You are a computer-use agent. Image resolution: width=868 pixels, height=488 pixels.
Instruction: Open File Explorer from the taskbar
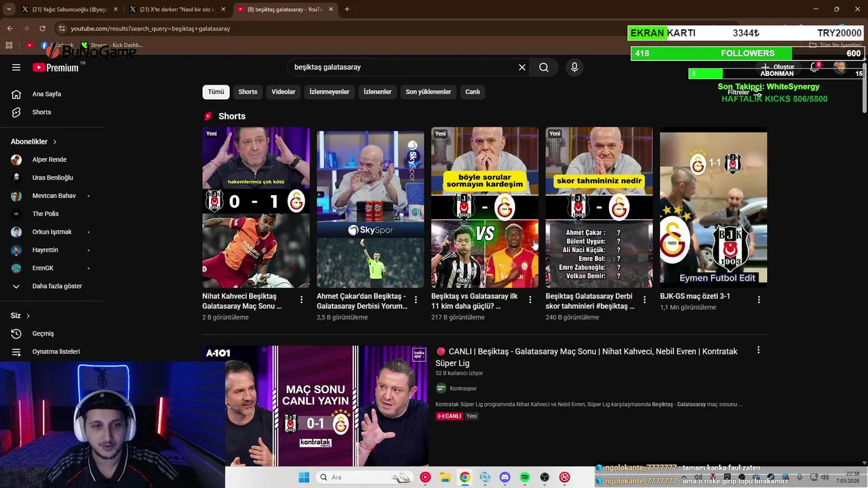pyautogui.click(x=445, y=477)
